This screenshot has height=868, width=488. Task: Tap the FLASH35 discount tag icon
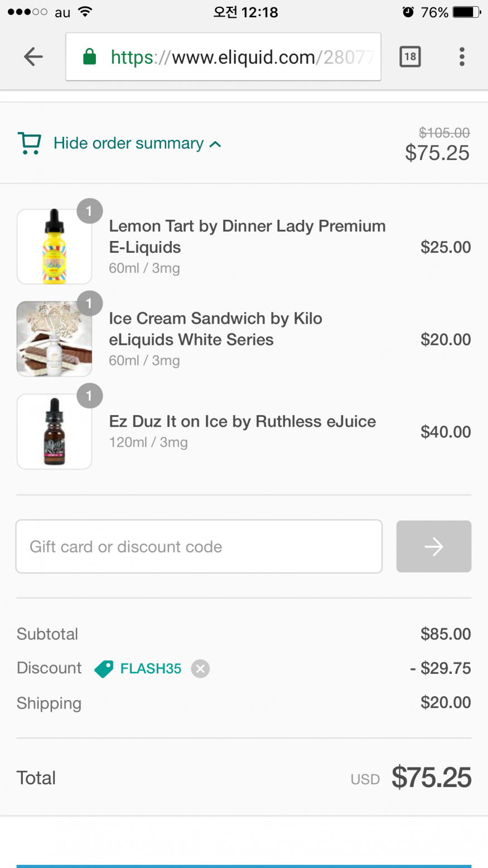(x=104, y=668)
